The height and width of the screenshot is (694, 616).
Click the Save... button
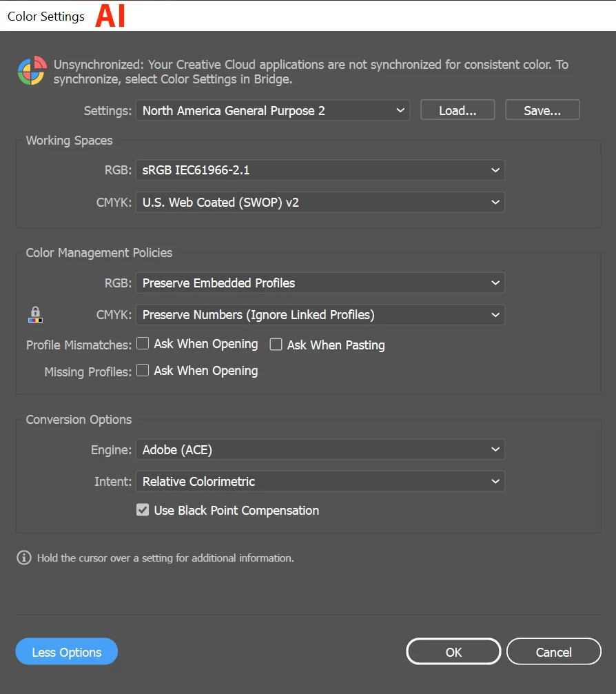point(542,110)
